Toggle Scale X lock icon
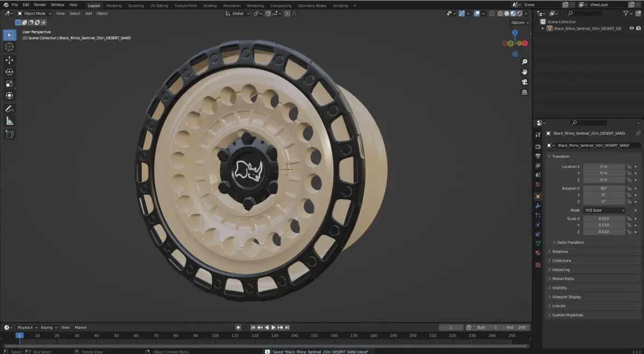 point(629,219)
